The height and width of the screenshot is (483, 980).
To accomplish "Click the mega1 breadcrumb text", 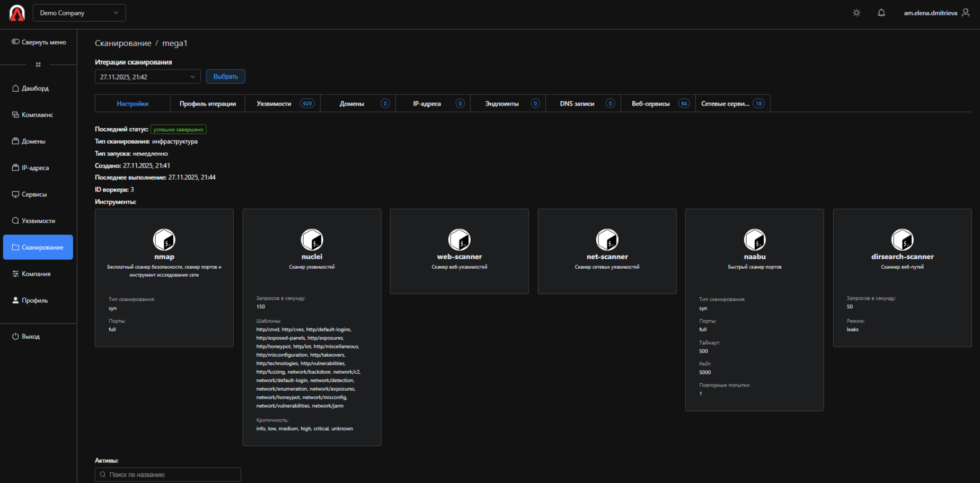I will click(175, 43).
